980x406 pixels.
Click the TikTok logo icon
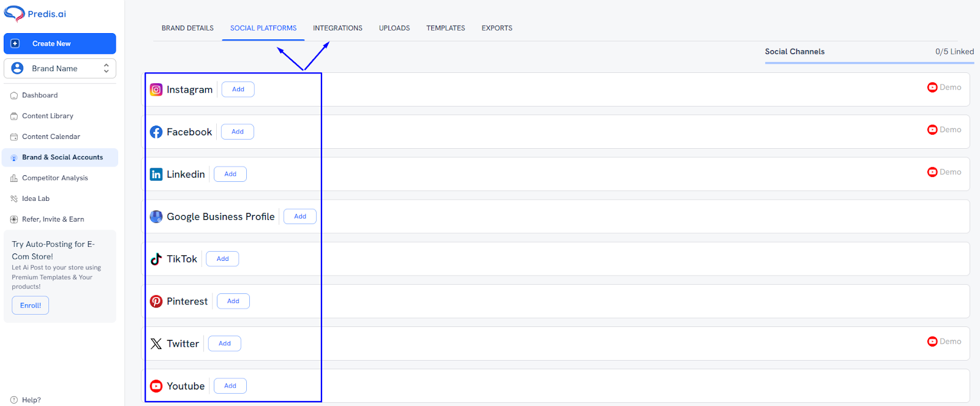tap(156, 259)
